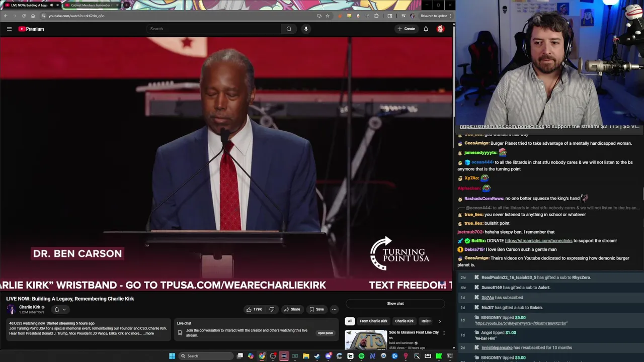
Task: Go to browser home page icon
Action: click(33, 16)
